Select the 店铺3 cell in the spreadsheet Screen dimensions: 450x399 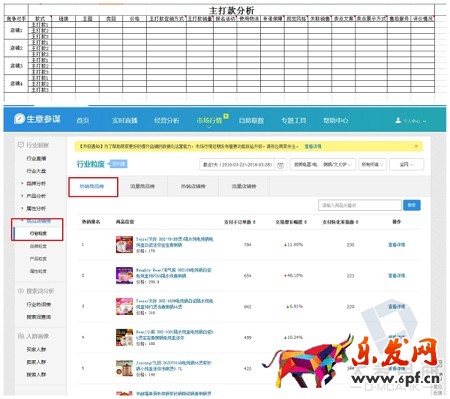[16, 66]
